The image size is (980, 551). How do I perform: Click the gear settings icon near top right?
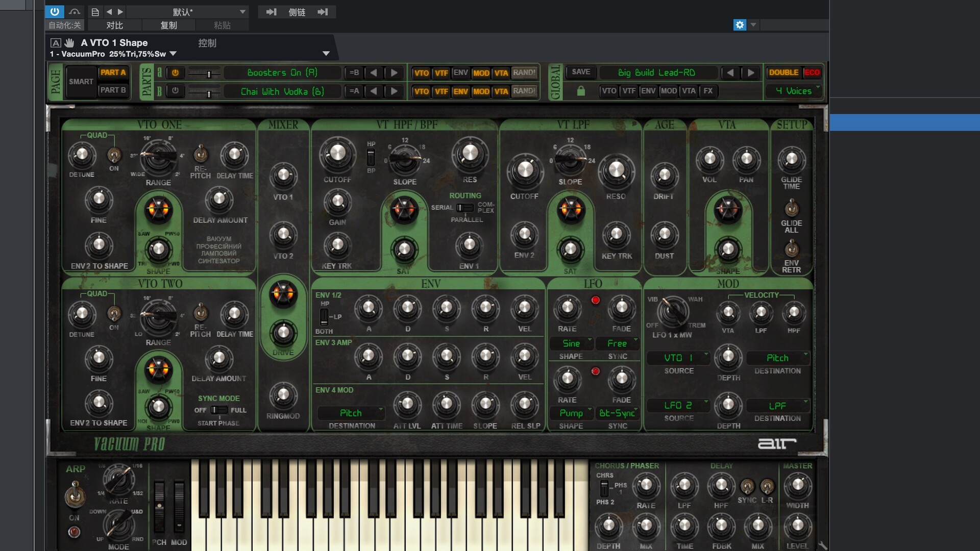pos(740,24)
